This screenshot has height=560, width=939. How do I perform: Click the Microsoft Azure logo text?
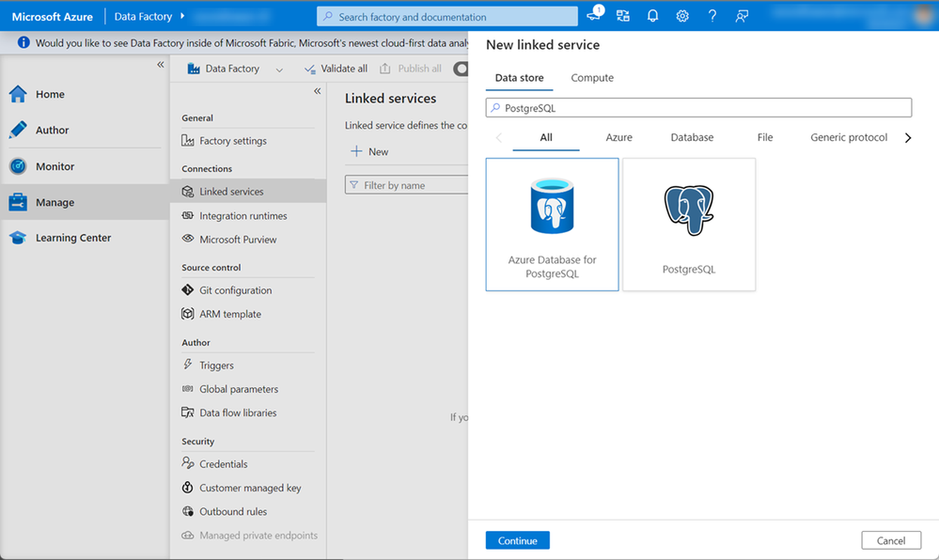pos(52,17)
